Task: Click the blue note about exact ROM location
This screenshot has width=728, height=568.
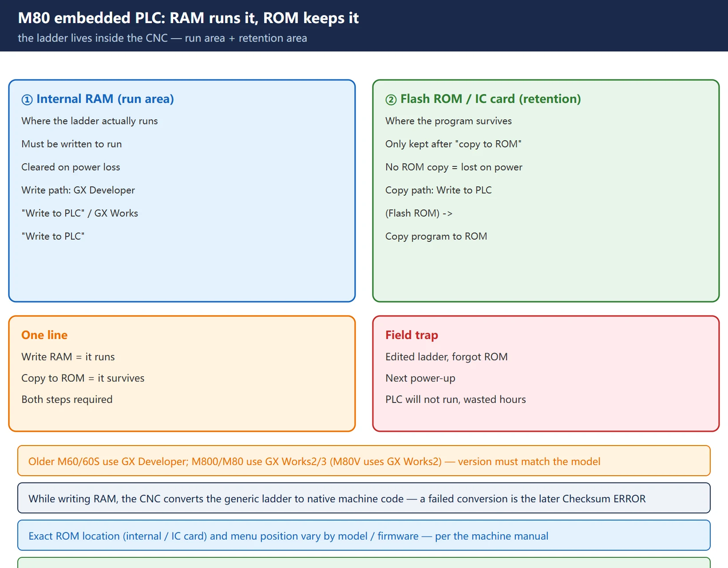Action: point(364,535)
